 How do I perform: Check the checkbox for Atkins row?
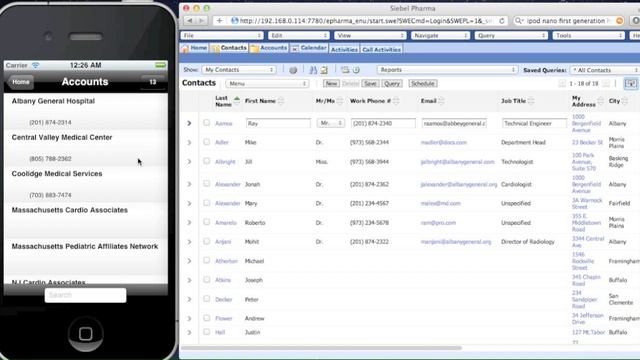click(x=207, y=280)
